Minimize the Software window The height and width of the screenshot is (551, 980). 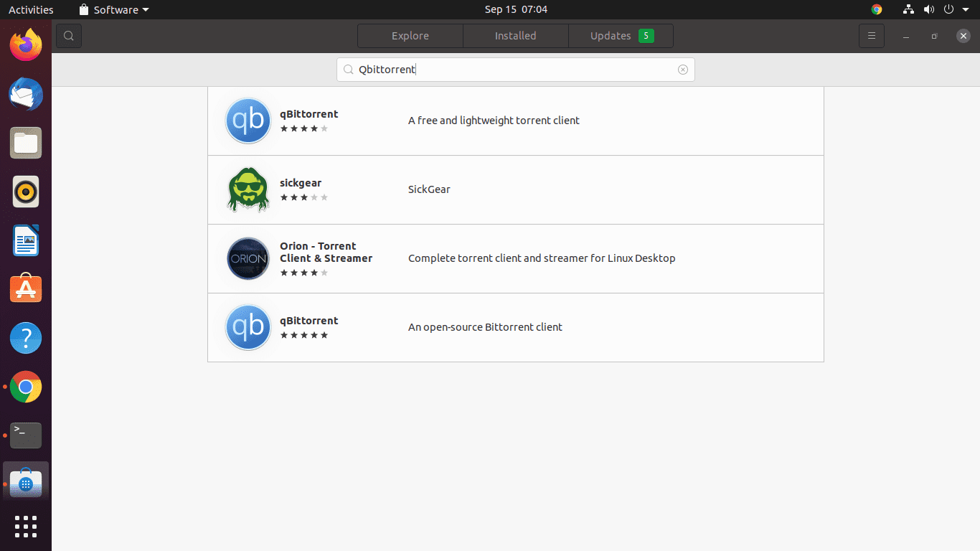[x=906, y=36]
